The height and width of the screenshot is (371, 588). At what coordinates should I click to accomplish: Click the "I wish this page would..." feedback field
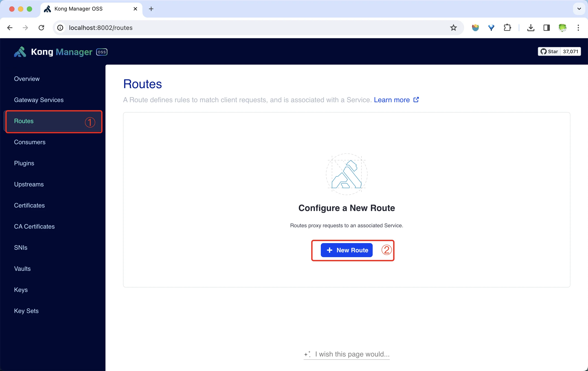[347, 354]
